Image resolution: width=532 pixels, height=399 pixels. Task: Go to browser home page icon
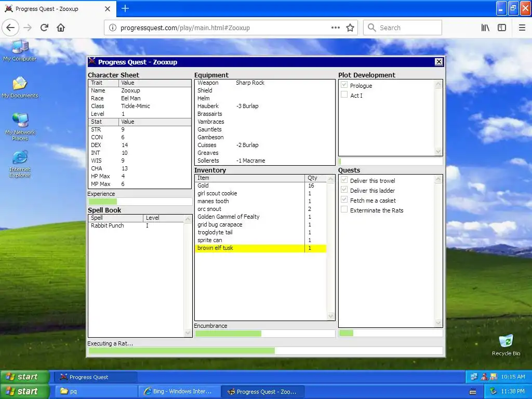[x=61, y=28]
